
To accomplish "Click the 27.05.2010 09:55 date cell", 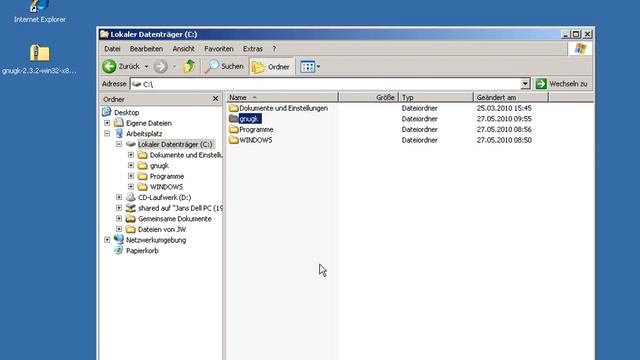I will click(x=504, y=119).
